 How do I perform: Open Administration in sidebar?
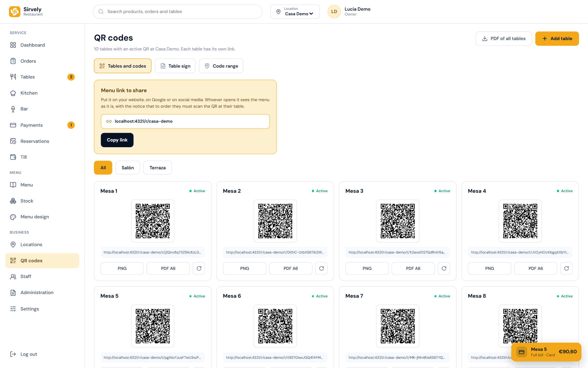coord(42,292)
